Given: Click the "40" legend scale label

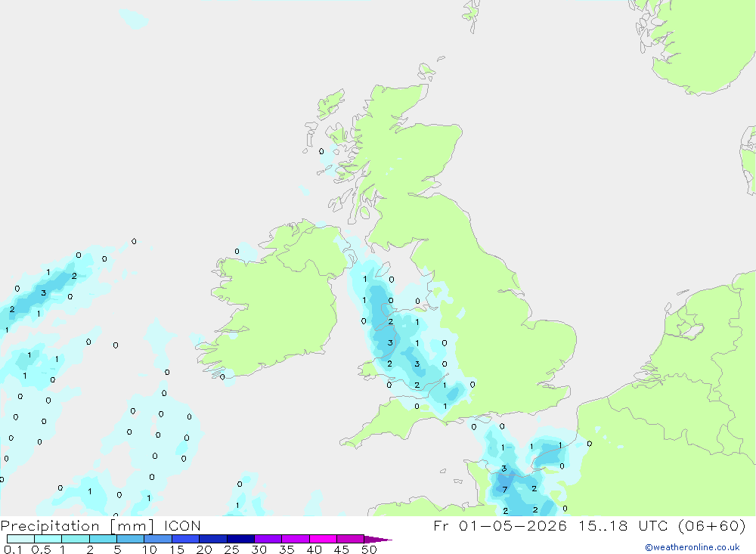Looking at the screenshot, I should point(314,549).
